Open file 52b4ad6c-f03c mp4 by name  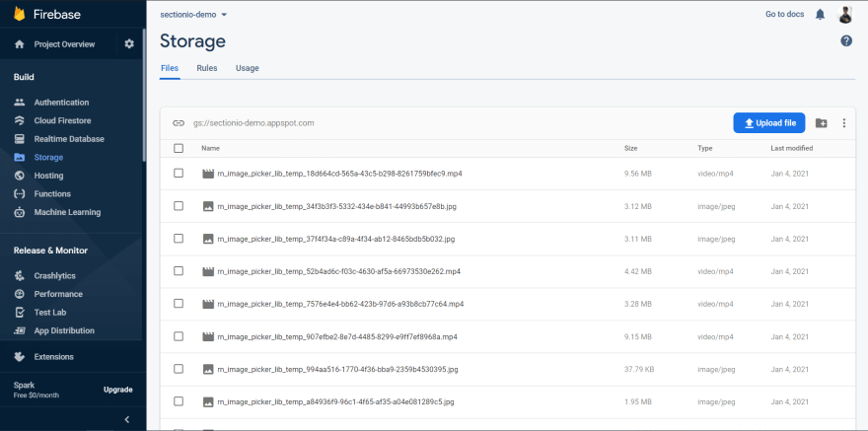338,271
